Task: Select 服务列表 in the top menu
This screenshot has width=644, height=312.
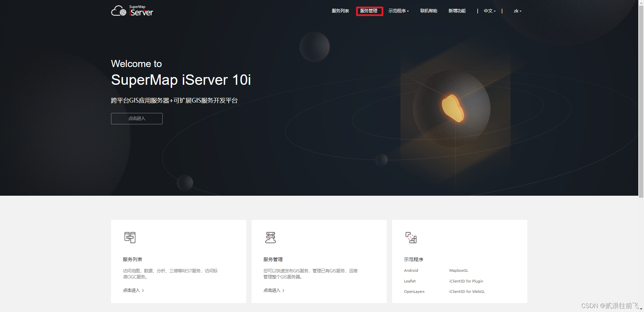Action: coord(340,11)
